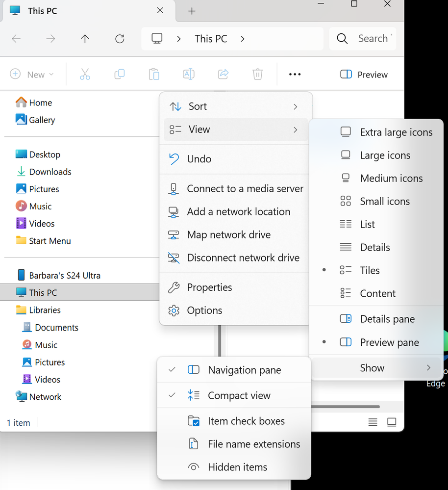Image resolution: width=448 pixels, height=490 pixels.
Task: Click the Delete trash icon
Action: [x=257, y=75]
